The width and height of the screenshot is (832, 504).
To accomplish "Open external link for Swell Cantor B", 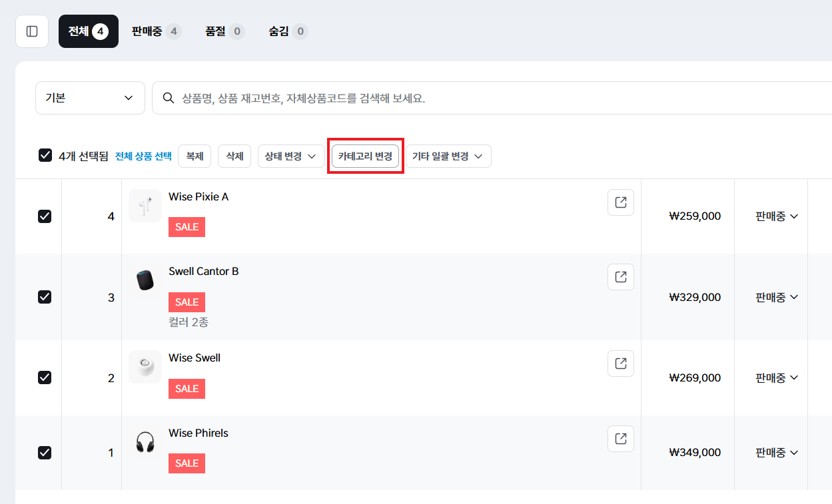I will click(x=621, y=277).
